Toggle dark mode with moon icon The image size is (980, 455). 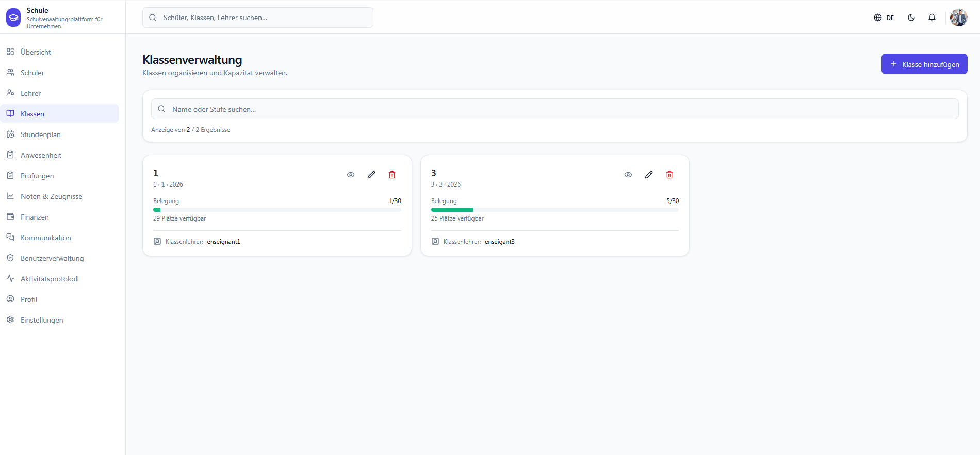[x=911, y=18]
